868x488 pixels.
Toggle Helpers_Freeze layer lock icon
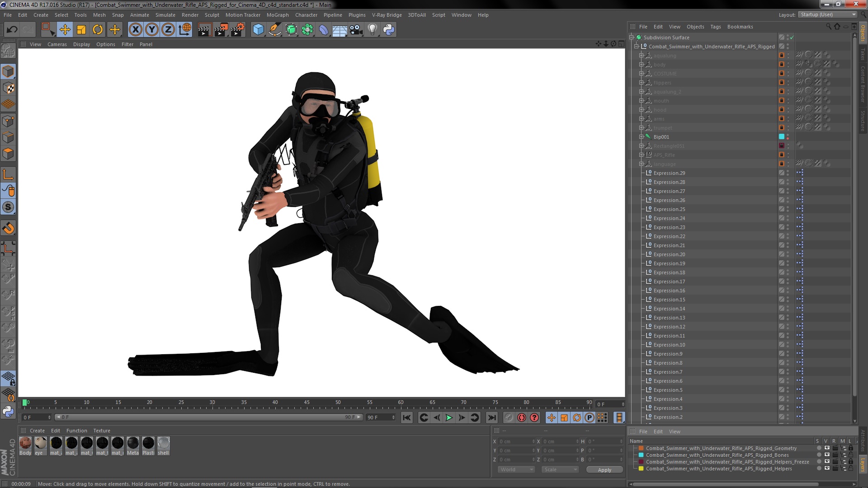[x=850, y=462]
